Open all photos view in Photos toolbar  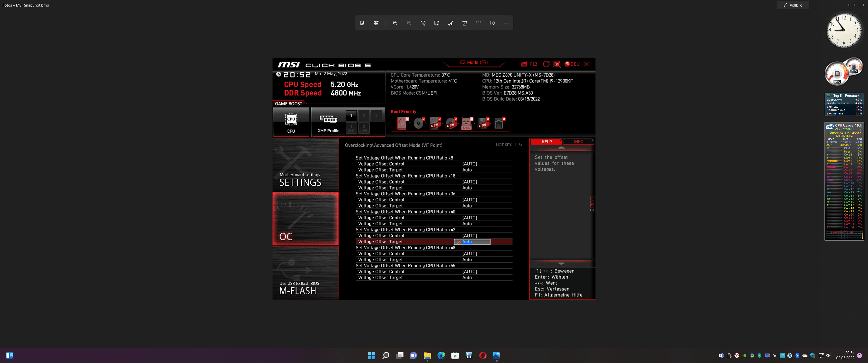tap(362, 23)
